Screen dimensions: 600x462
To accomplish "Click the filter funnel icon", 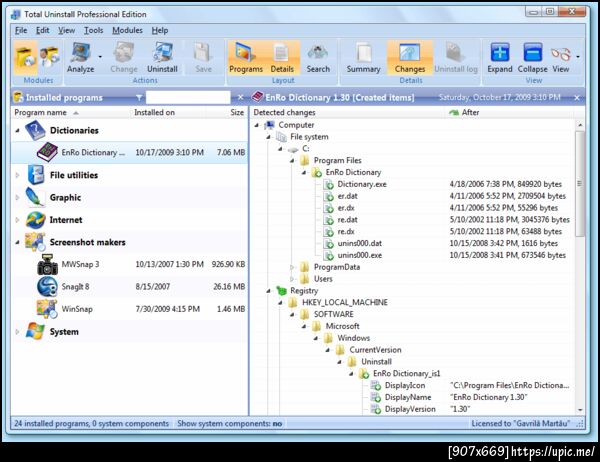I will pos(139,98).
